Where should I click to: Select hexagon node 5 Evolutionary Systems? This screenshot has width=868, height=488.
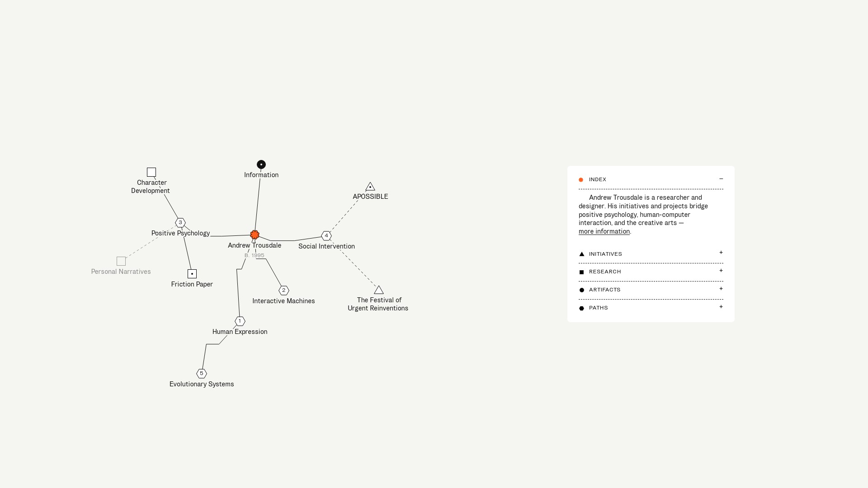click(202, 374)
